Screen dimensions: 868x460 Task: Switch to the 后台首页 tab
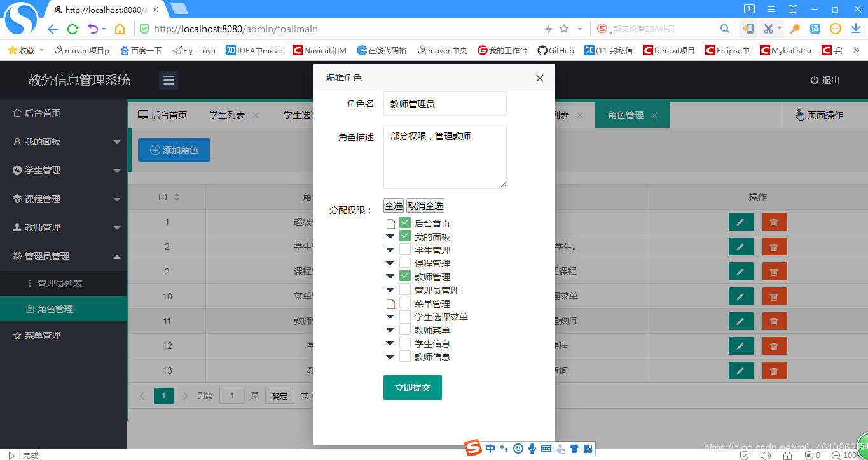click(x=163, y=115)
